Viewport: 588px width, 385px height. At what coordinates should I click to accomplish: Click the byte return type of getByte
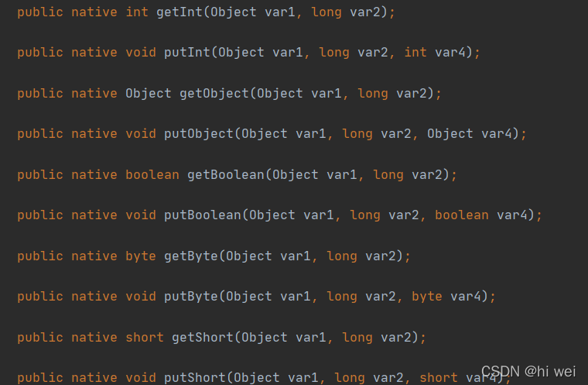pos(141,256)
